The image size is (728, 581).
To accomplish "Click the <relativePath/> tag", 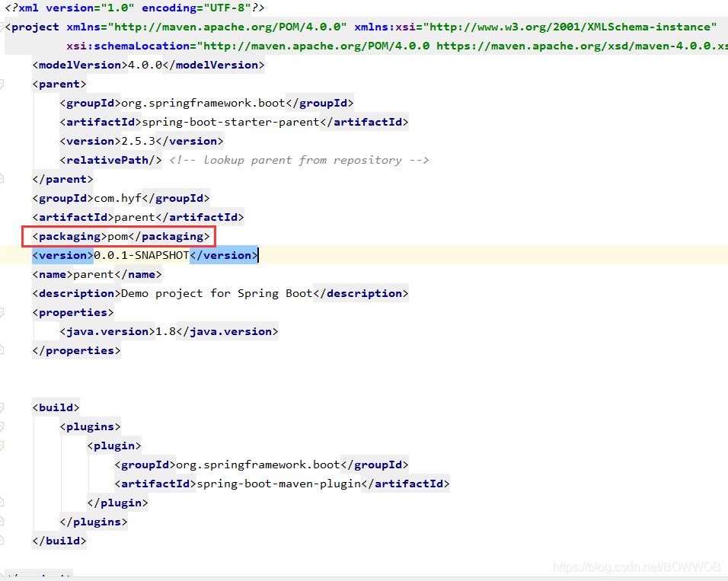I will pos(111,160).
